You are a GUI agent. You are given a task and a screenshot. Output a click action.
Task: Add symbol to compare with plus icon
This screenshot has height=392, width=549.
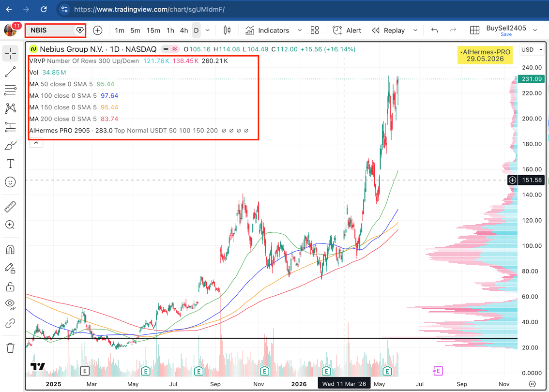tap(97, 30)
